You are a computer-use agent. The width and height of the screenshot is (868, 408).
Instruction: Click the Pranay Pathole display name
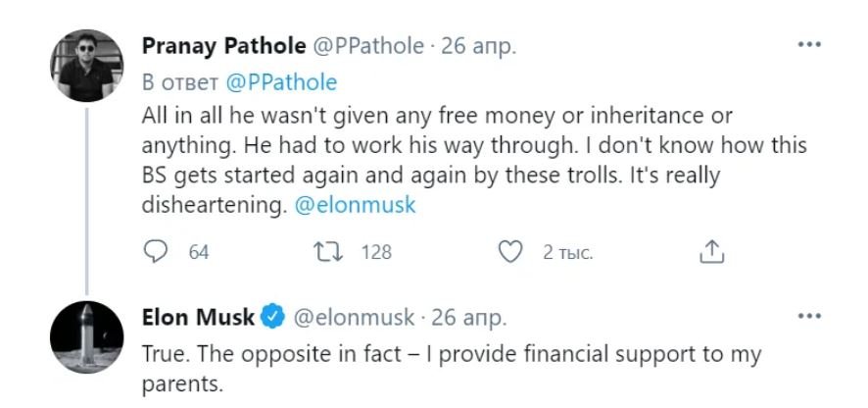(x=224, y=46)
